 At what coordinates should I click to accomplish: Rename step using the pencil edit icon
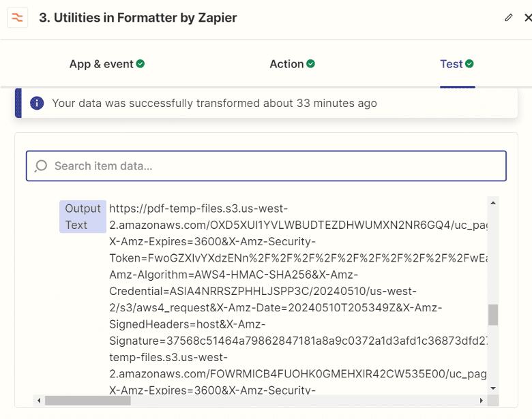coord(508,18)
